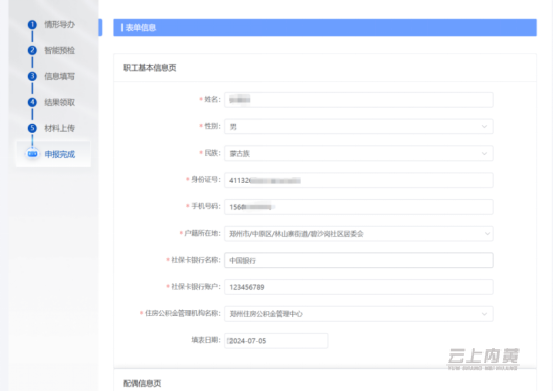This screenshot has height=392, width=554.
Task: Click step 4 circle icon 结果领取
Action: coord(32,103)
